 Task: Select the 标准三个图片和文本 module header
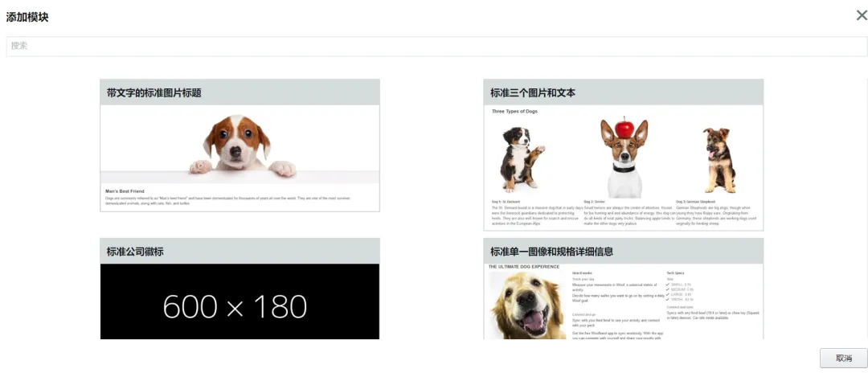(x=624, y=92)
